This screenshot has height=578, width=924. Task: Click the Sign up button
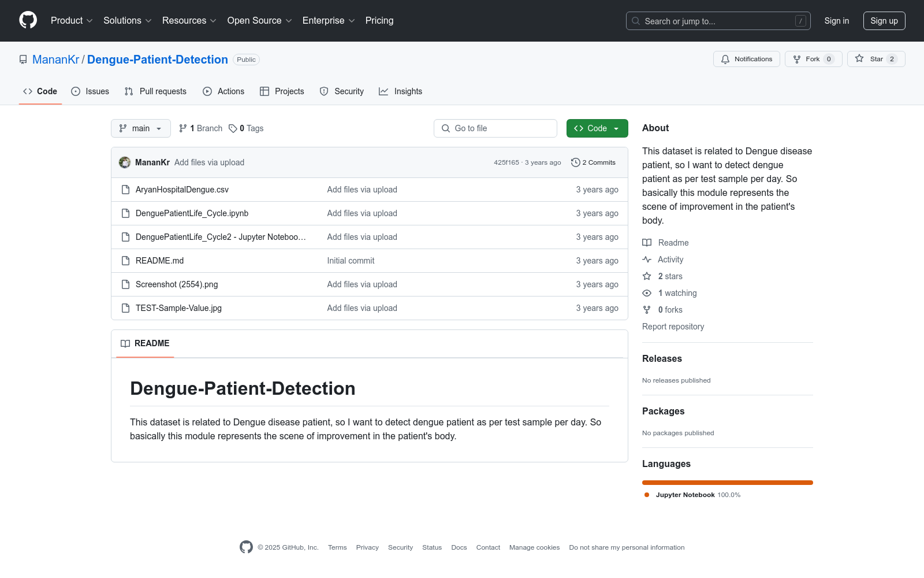884,21
